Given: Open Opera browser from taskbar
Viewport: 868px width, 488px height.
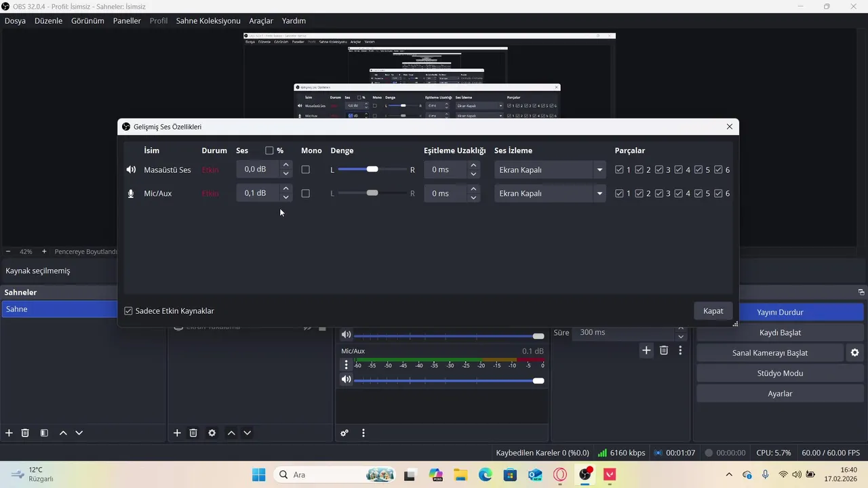Looking at the screenshot, I should tap(560, 474).
